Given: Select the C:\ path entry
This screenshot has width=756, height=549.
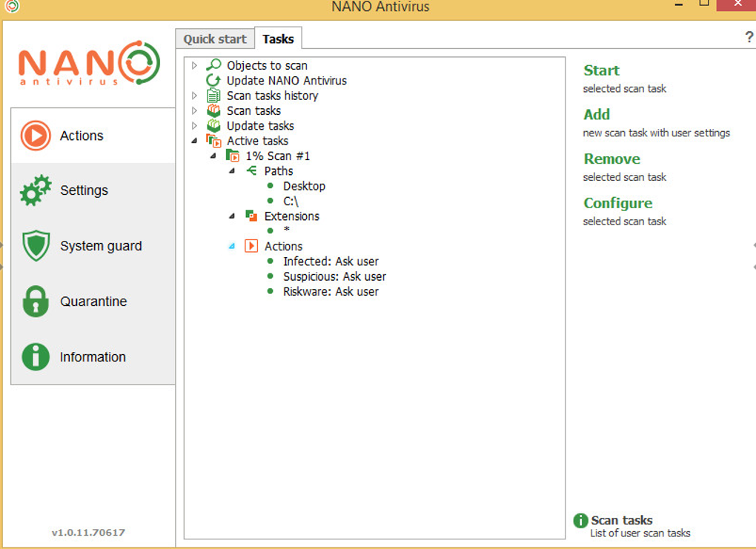Looking at the screenshot, I should point(291,201).
